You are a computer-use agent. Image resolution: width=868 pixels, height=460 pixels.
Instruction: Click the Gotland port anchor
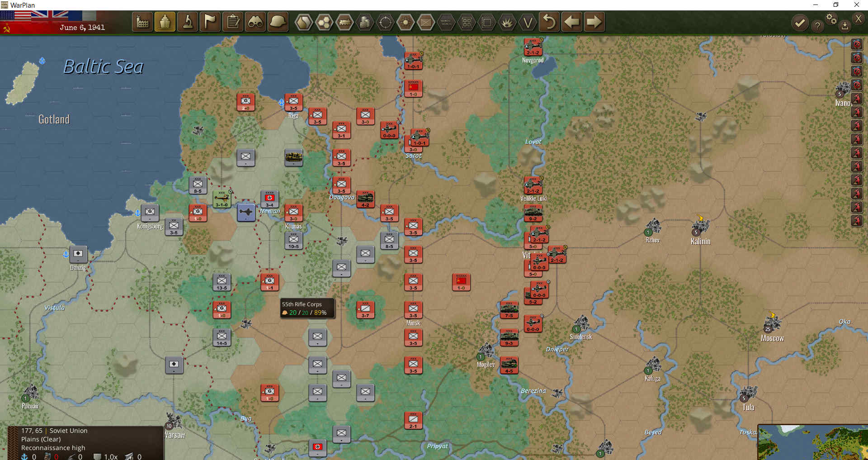click(x=42, y=61)
